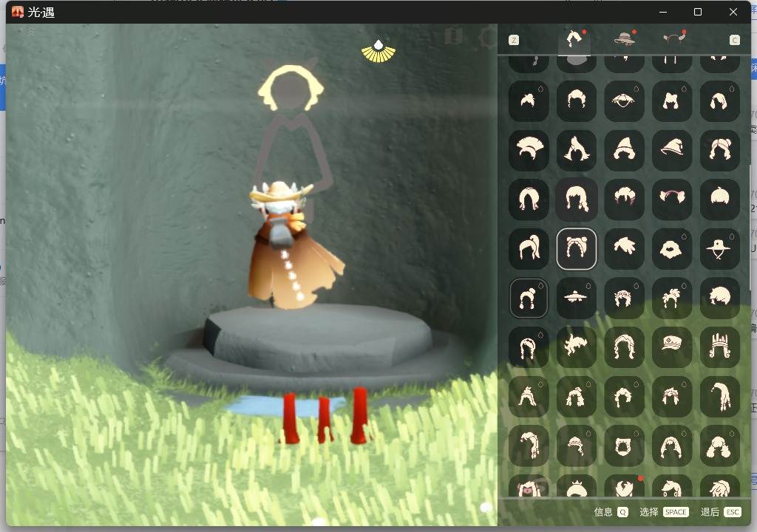Viewport: 757px width, 532px height.
Task: Open the hat category tab
Action: click(x=625, y=38)
